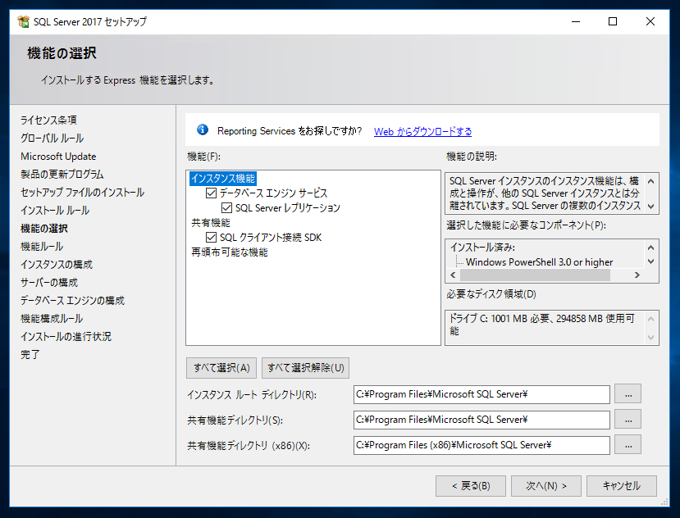Toggle the データベース エンジン サービス checkbox

(211, 193)
